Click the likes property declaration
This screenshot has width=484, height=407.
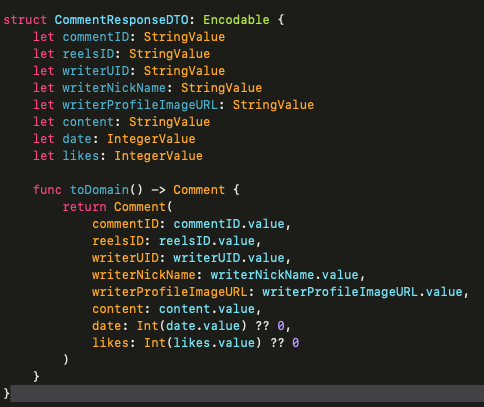(81, 156)
